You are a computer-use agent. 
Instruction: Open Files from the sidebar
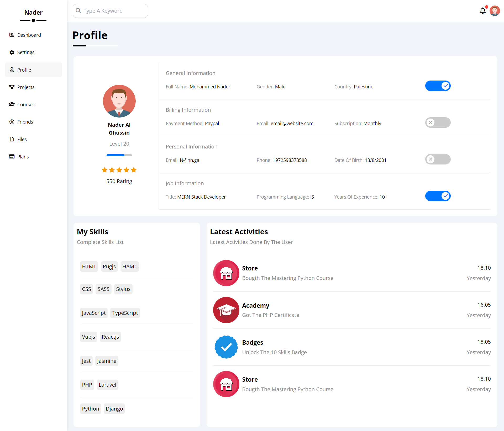tap(33, 139)
